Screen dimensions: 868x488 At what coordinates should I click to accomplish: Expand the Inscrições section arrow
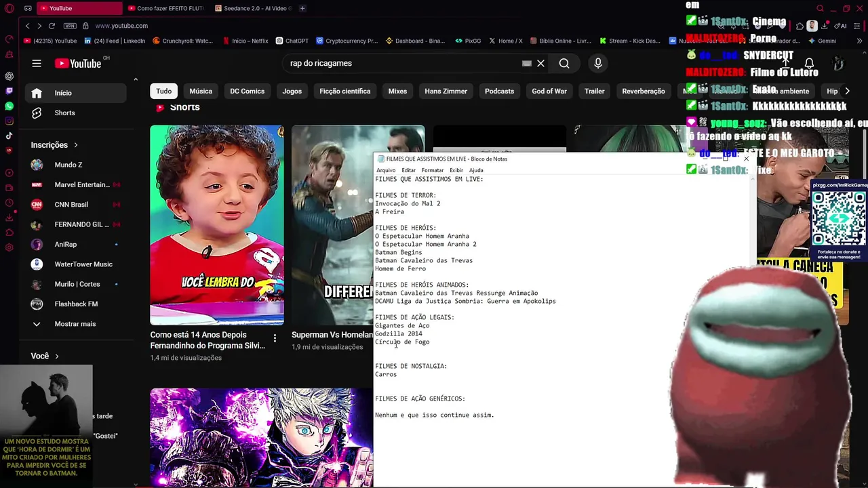[x=75, y=145]
